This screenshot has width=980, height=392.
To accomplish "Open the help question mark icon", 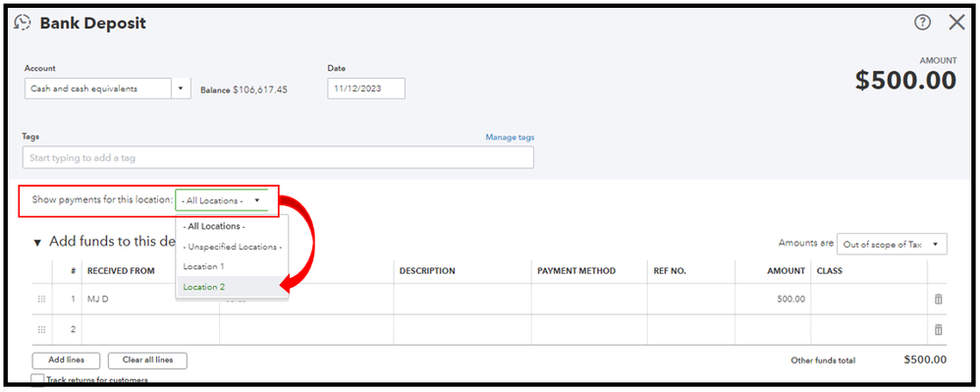I will pos(922,23).
